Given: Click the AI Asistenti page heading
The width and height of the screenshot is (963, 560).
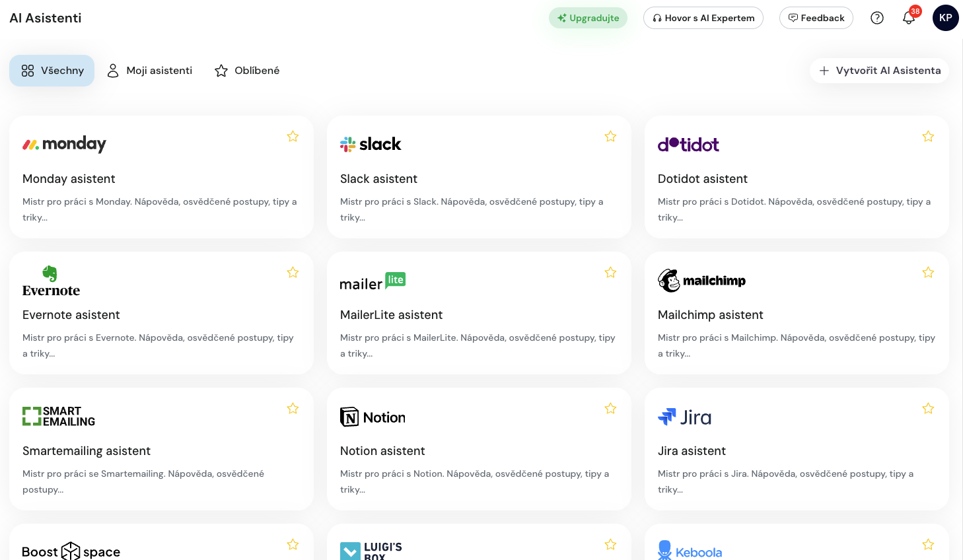Looking at the screenshot, I should pos(46,18).
